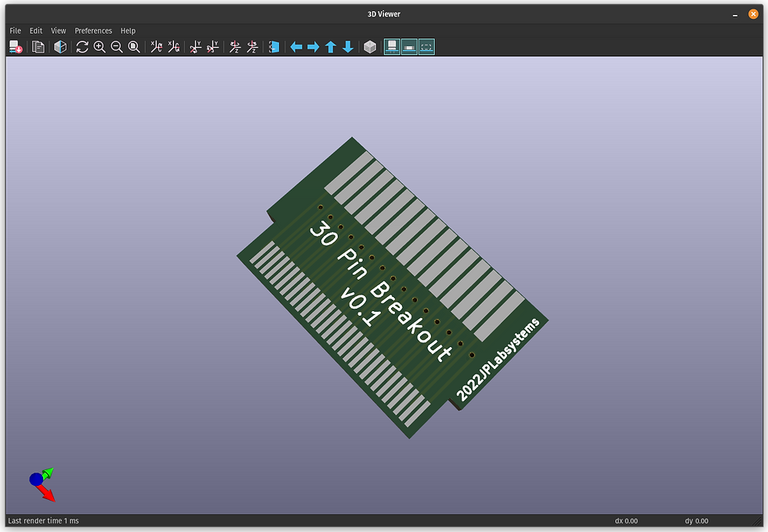Rotate X counterclockwise
768x532 pixels.
coord(173,47)
